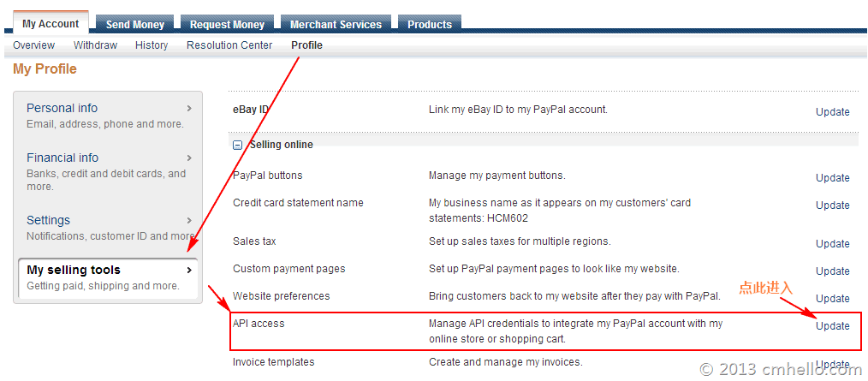
Task: Click Website preferences row label
Action: pos(282,296)
